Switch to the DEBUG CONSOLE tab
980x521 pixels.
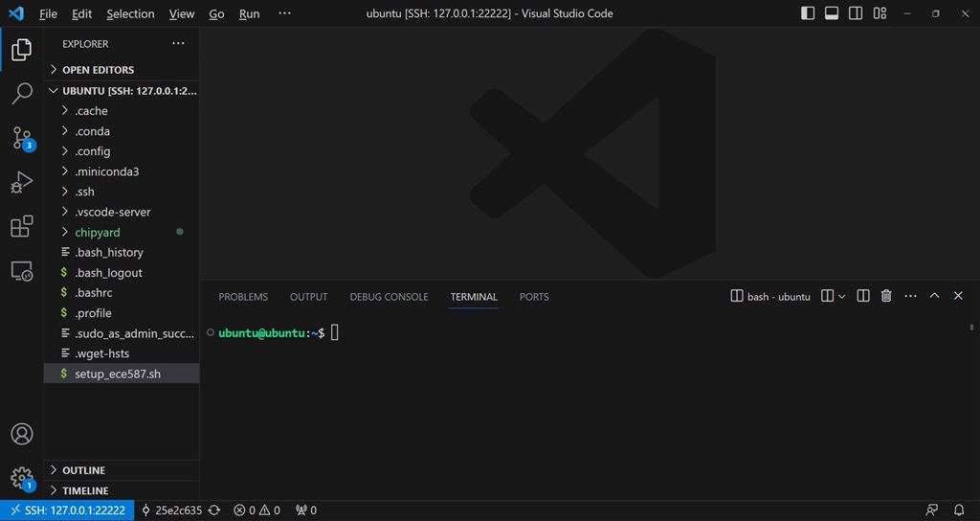point(389,297)
